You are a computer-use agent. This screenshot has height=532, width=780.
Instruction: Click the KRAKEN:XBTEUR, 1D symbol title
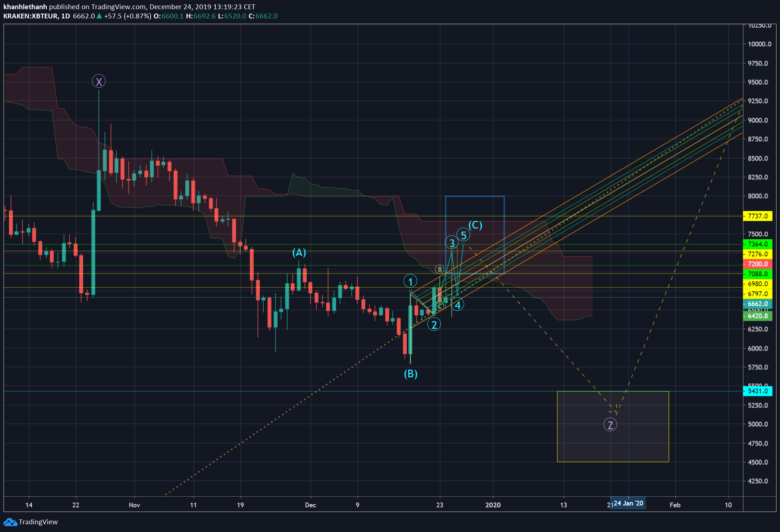click(36, 16)
